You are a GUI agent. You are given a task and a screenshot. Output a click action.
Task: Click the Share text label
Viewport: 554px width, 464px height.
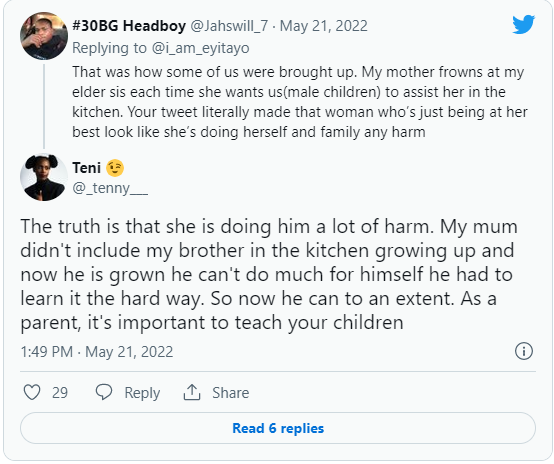(x=230, y=393)
